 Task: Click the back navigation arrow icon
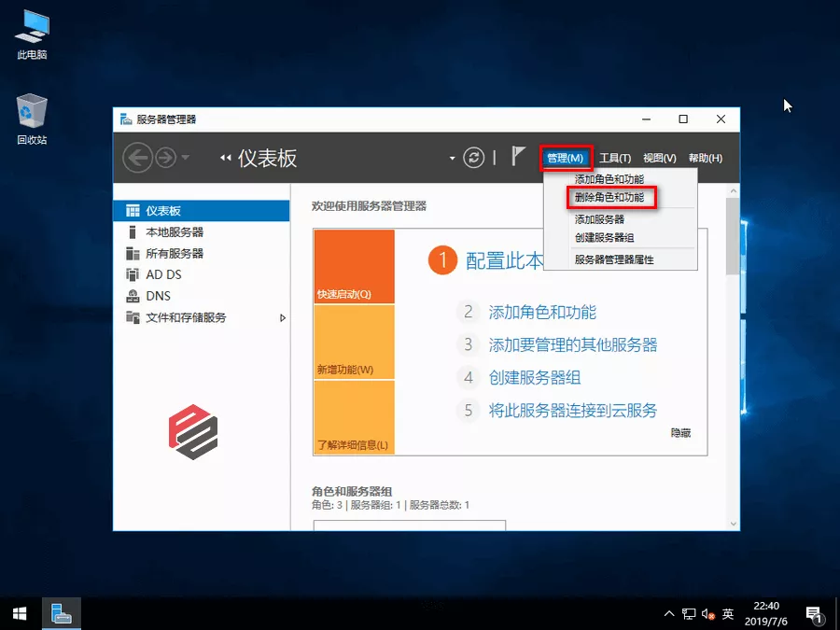coord(137,158)
